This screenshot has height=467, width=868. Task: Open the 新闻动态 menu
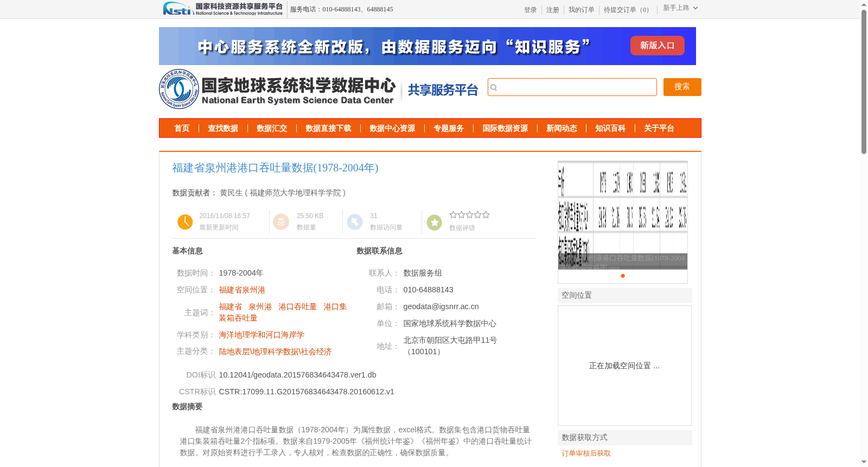(x=561, y=129)
